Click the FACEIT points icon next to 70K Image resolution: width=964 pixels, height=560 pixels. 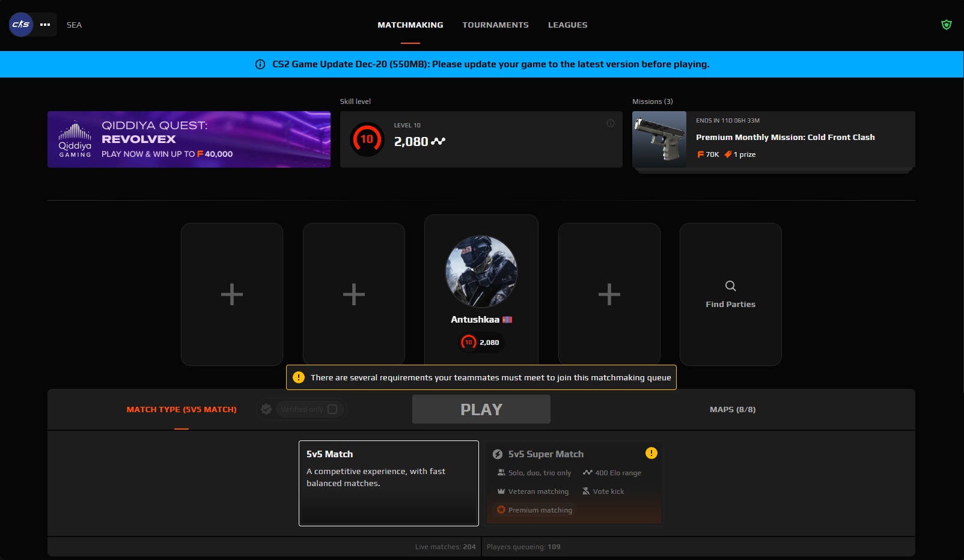pos(700,154)
